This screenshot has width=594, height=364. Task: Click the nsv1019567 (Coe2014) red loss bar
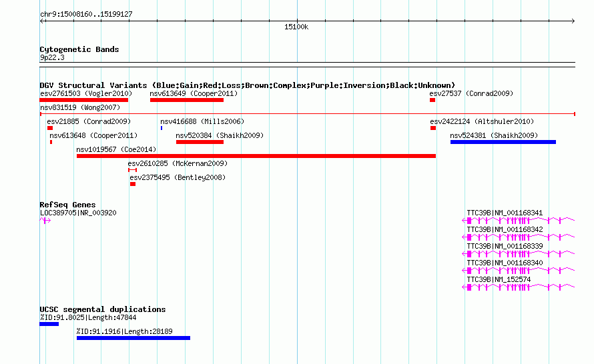(x=256, y=156)
